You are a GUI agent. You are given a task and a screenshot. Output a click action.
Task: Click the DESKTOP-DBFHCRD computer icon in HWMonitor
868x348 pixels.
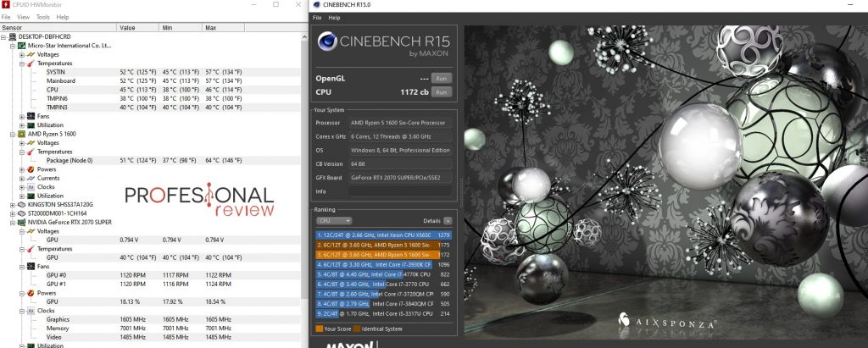12,36
